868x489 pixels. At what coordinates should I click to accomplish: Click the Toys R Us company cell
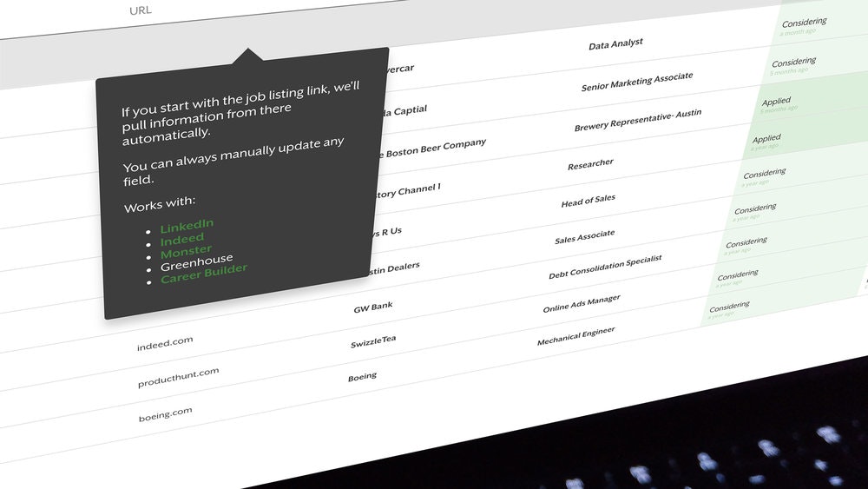coord(386,232)
